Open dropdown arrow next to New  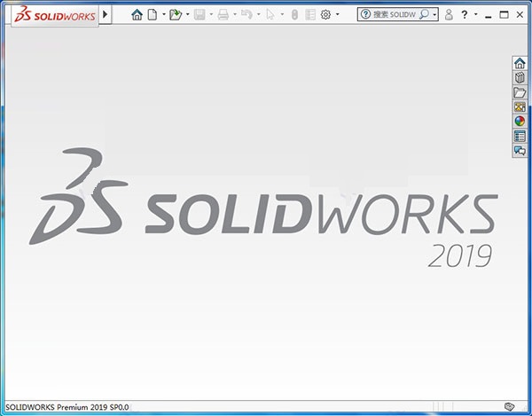tap(164, 14)
